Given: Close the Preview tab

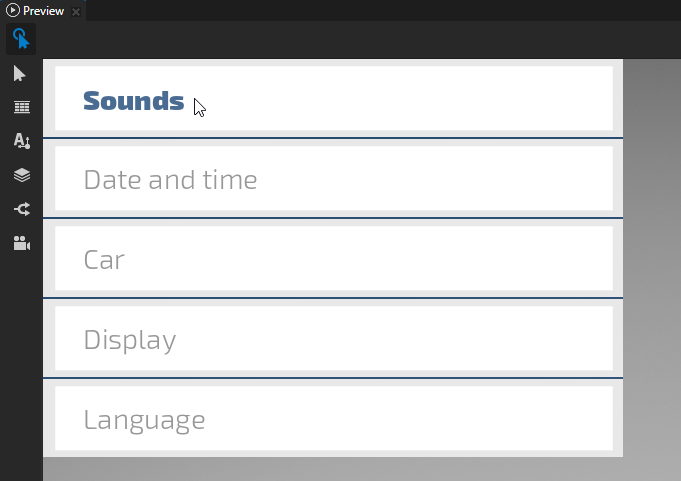Looking at the screenshot, I should tap(76, 12).
